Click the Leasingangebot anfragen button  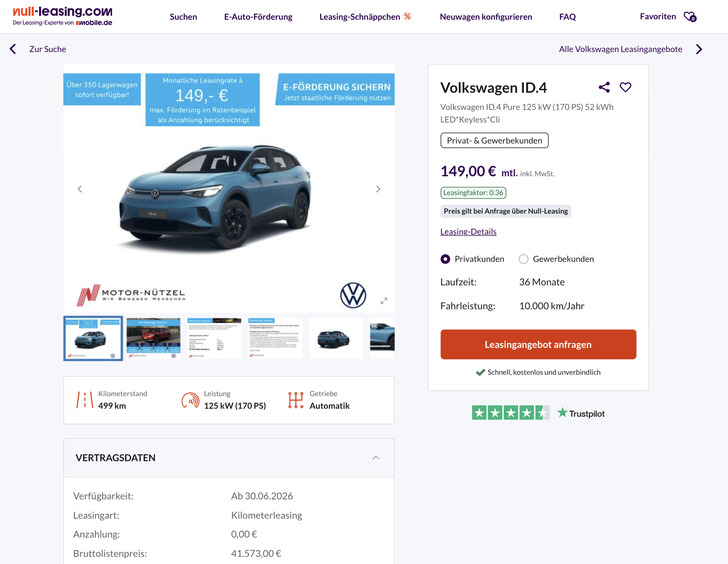(538, 345)
